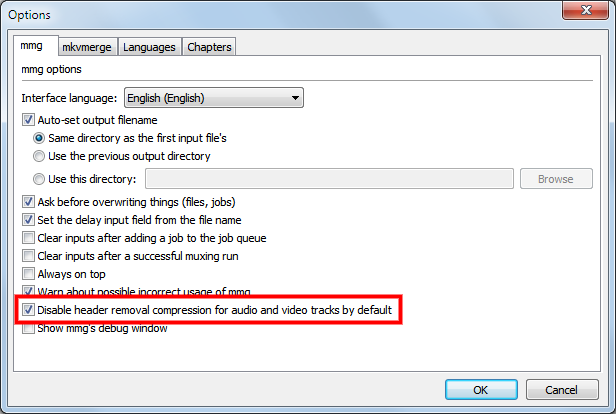Toggle Set the delay input field option

click(x=28, y=220)
